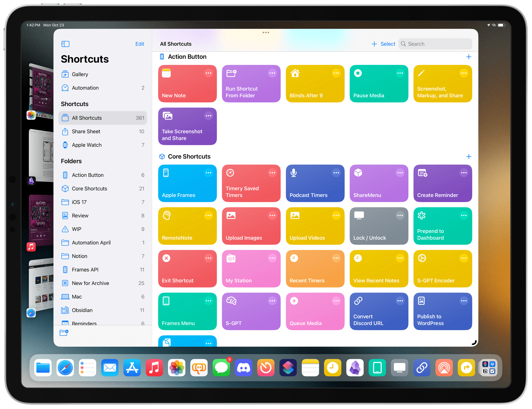Open Gallery in sidebar
This screenshot has height=409, width=532.
[103, 74]
